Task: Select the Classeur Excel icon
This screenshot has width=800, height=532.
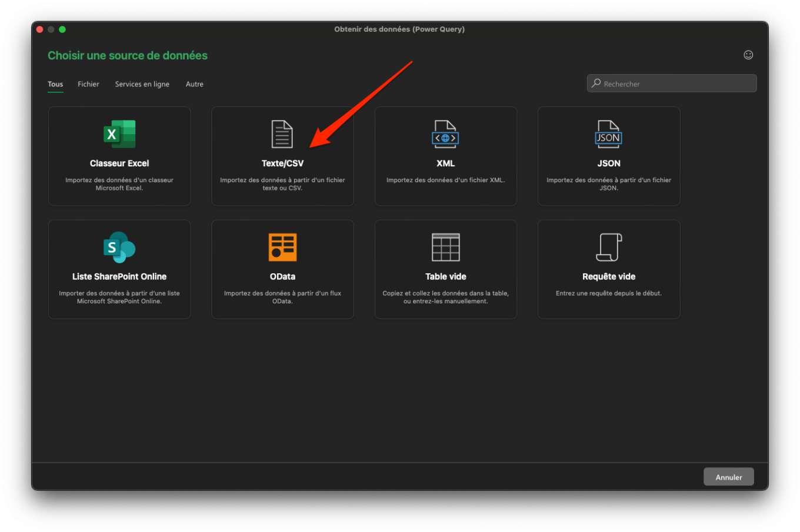Action: 119,134
